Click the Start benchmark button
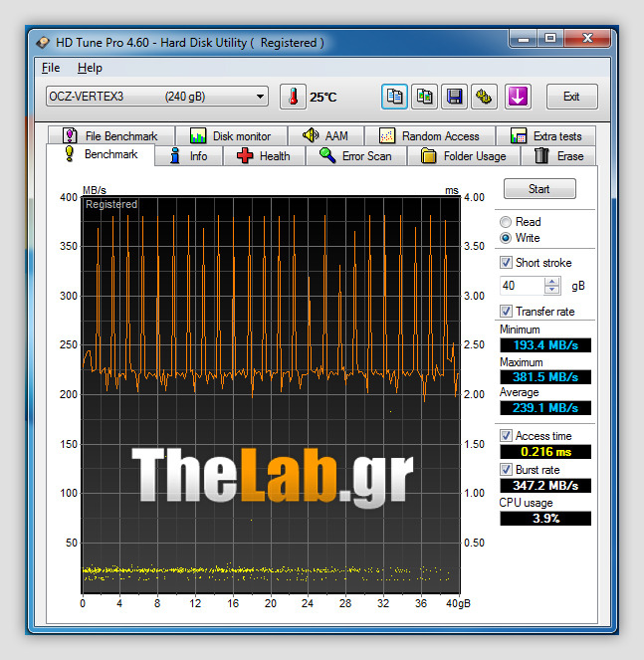This screenshot has height=660, width=644. [539, 188]
